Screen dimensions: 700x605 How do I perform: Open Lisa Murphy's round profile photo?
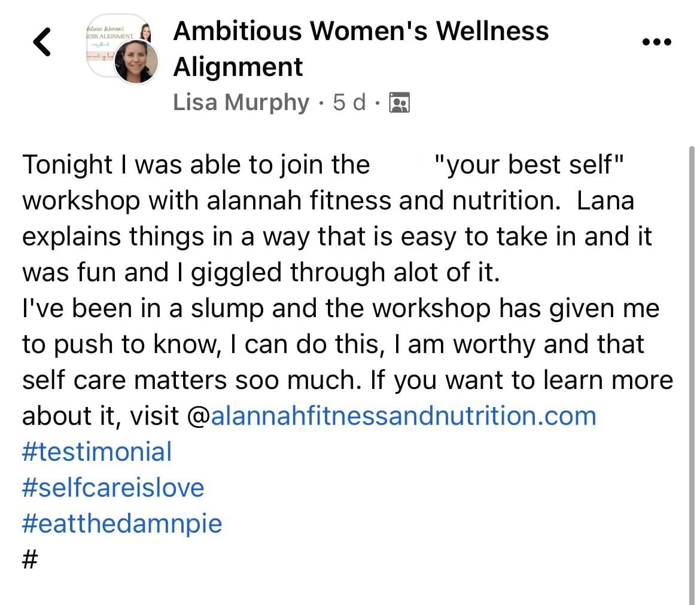point(136,62)
